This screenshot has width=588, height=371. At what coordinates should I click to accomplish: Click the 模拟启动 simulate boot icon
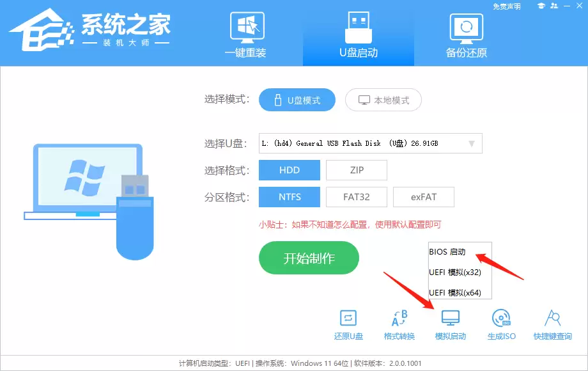pyautogui.click(x=451, y=325)
